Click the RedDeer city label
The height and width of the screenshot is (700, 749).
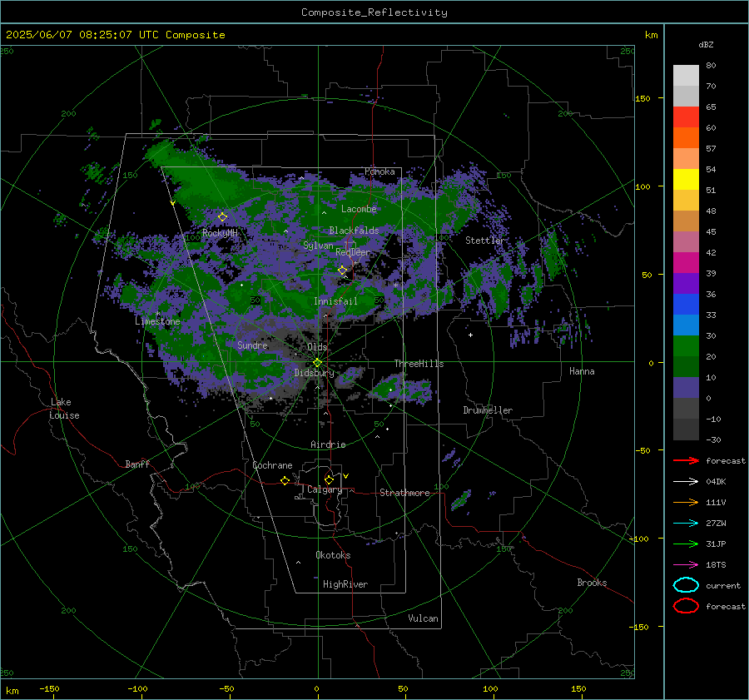pyautogui.click(x=353, y=252)
